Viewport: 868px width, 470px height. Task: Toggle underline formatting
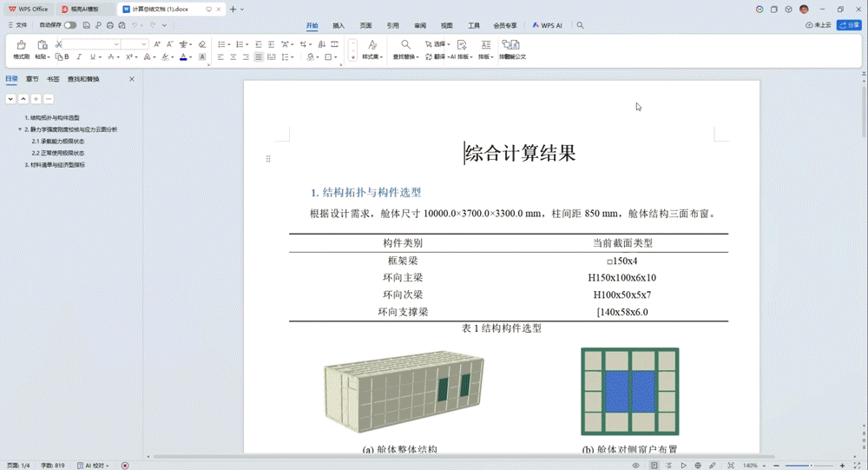tap(93, 56)
